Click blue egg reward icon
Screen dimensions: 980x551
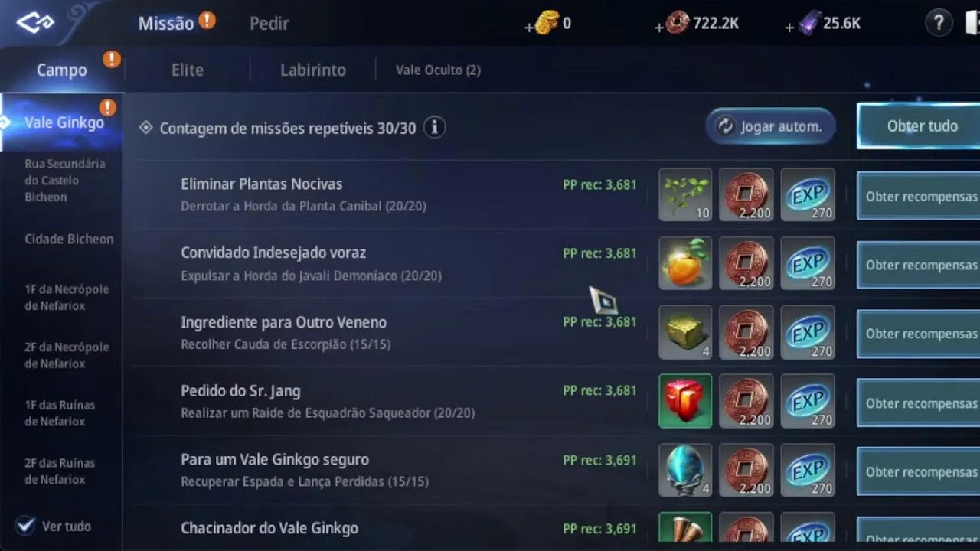tap(685, 470)
